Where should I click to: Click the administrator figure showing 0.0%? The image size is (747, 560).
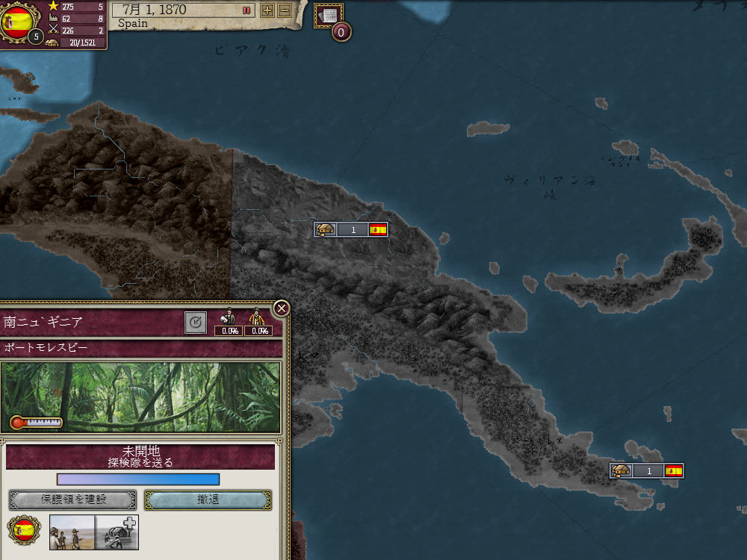229,322
